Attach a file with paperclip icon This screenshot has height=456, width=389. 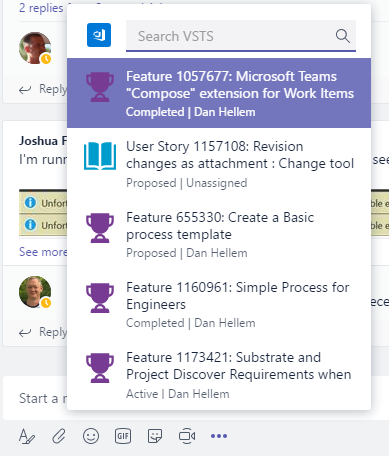59,436
